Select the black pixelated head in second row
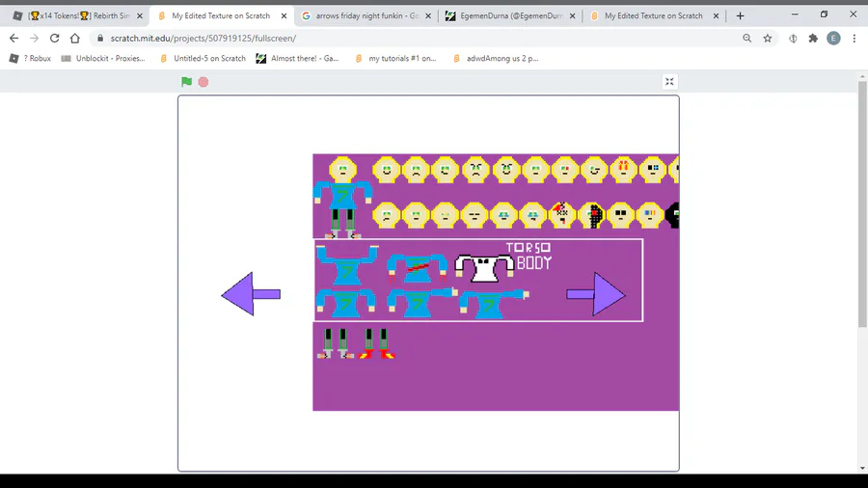Viewport: 868px width, 488px height. coord(594,215)
